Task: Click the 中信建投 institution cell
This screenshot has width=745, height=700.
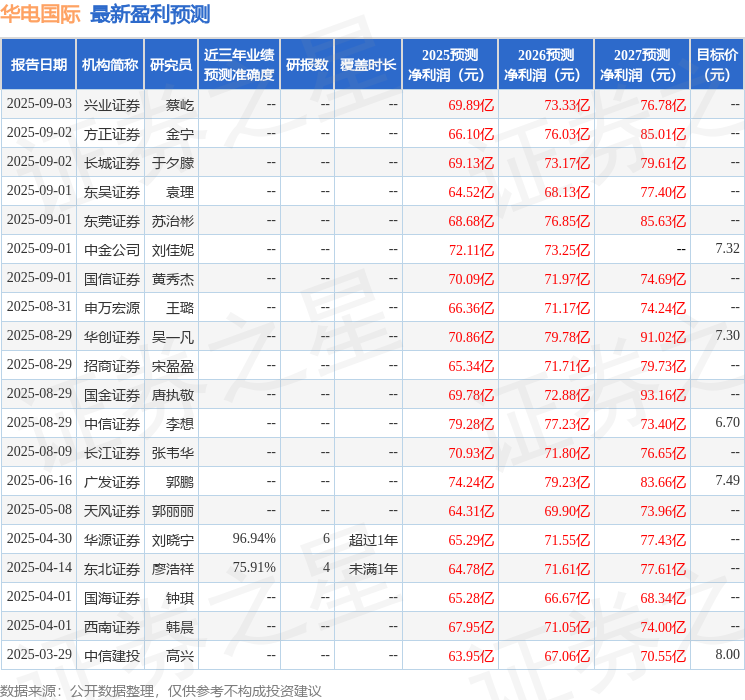Action: point(112,656)
